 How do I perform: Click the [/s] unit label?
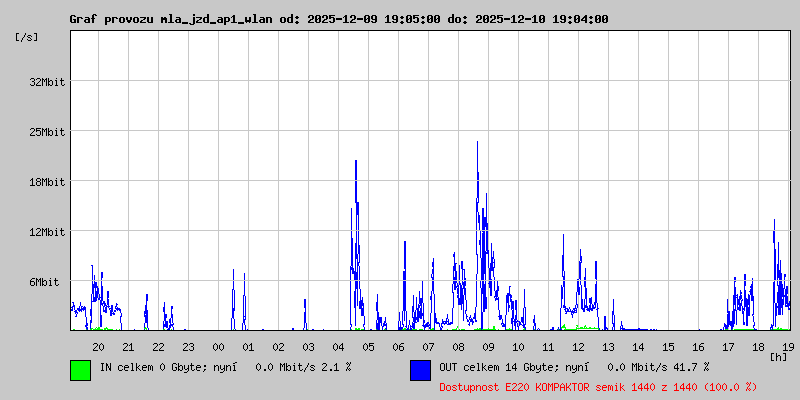[27, 37]
